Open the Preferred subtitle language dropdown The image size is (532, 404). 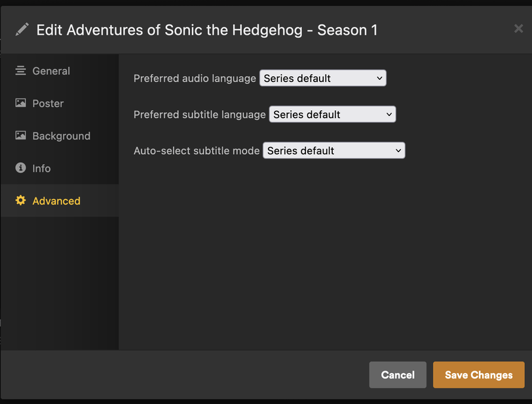[332, 114]
